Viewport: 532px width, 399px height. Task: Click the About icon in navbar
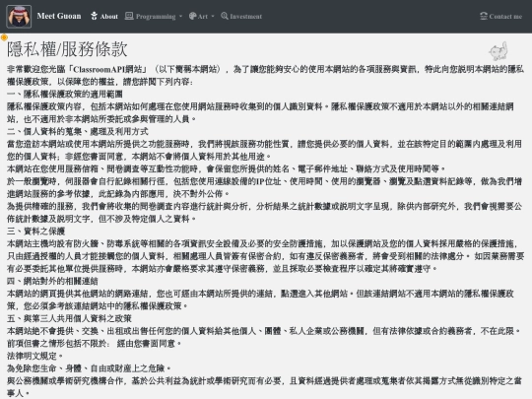(94, 16)
